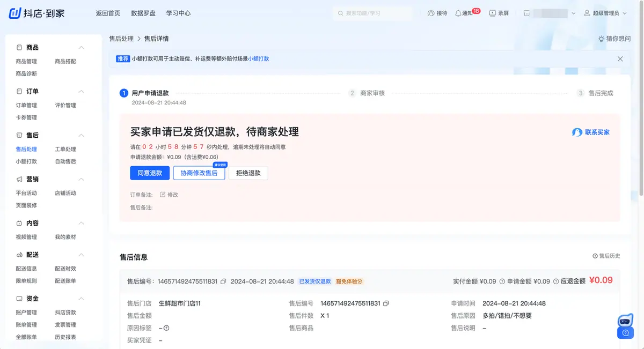
Task: Click the shop icon in the top bar
Action: click(x=526, y=13)
